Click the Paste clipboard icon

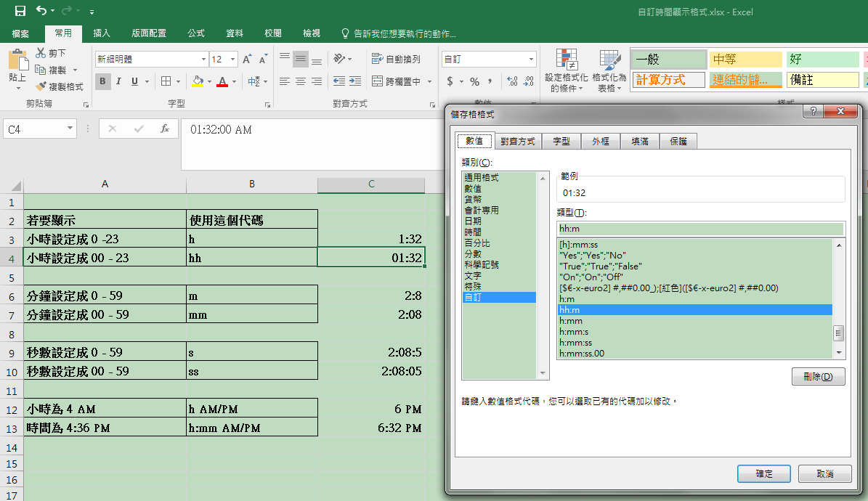[17, 60]
